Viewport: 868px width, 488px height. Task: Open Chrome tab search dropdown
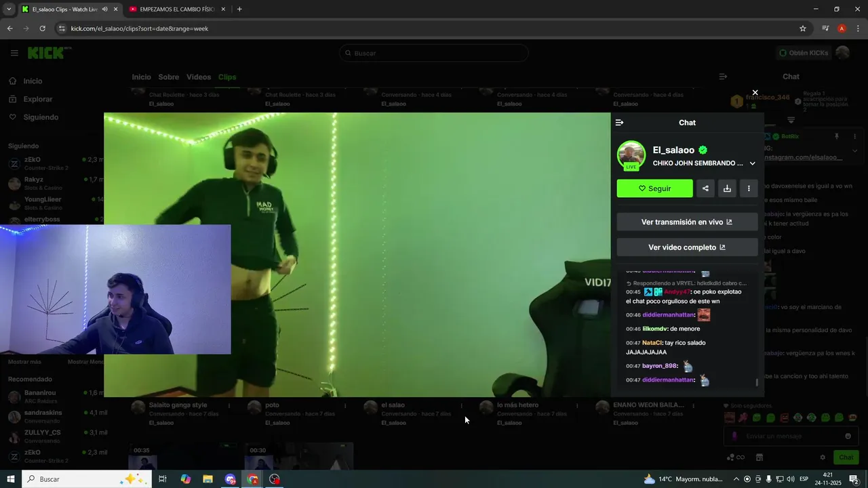[9, 9]
